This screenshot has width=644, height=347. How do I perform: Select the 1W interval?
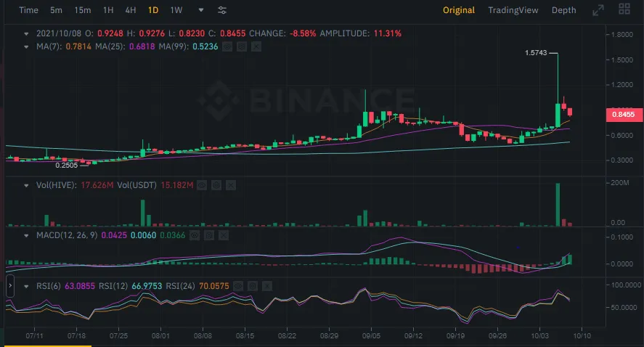pos(176,10)
